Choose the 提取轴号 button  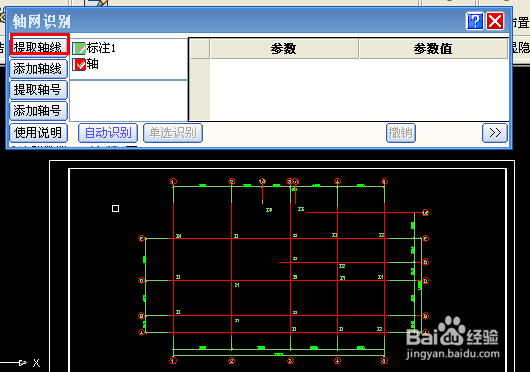click(x=38, y=90)
